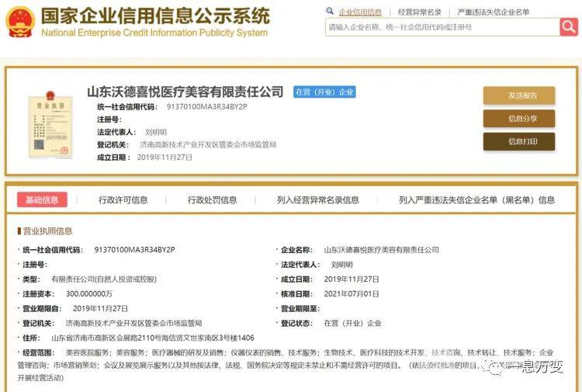Click the company title 山东沃德喜悦医疗美容有限责任公司

pyautogui.click(x=185, y=92)
